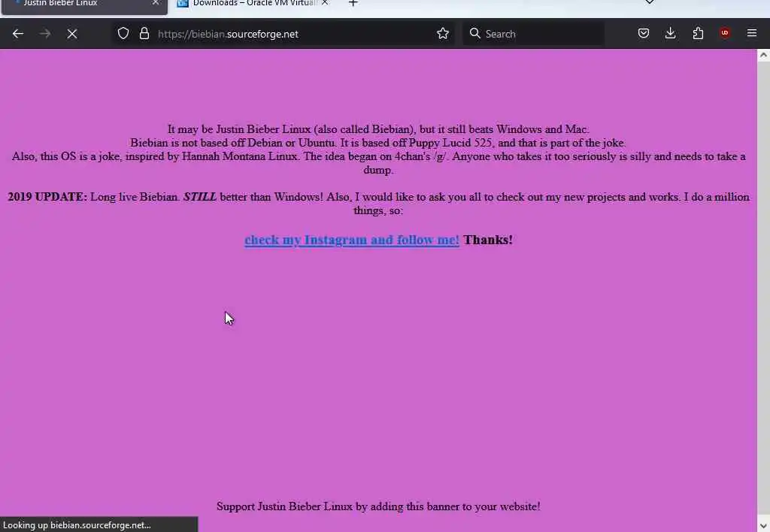The image size is (770, 532).
Task: Click the '2019 UPDATE:' bold text
Action: pos(47,197)
